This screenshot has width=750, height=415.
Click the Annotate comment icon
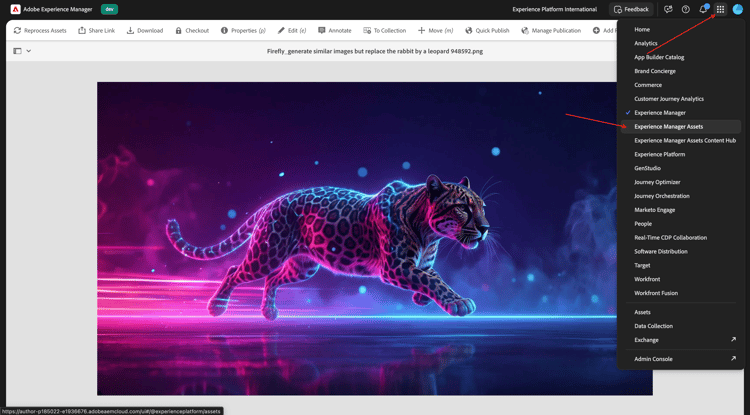pos(321,31)
